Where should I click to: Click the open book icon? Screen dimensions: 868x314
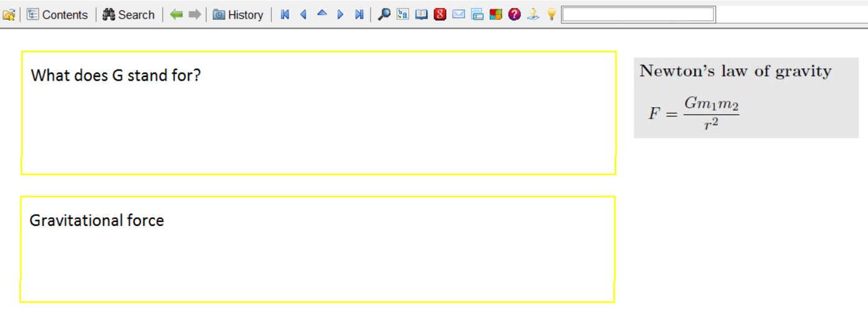pos(421,14)
